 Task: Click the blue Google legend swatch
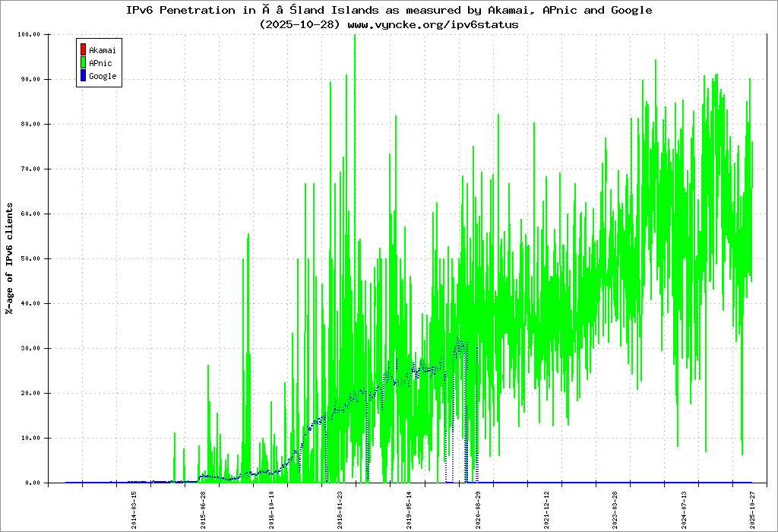[82, 76]
